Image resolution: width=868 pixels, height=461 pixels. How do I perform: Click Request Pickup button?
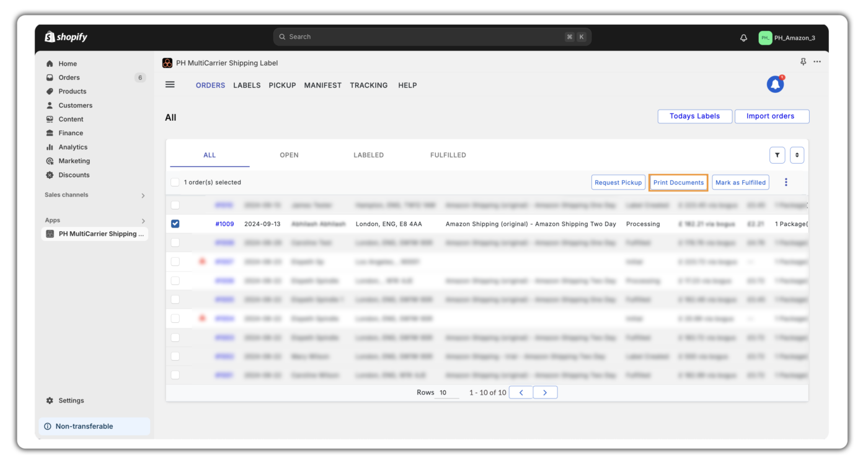(618, 182)
